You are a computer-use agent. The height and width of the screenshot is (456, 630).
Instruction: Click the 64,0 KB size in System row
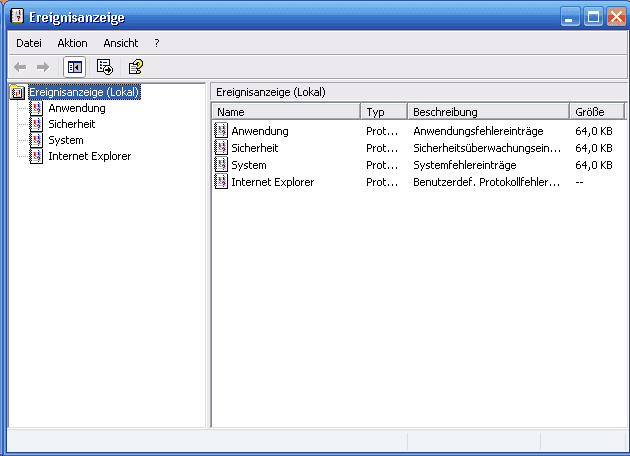point(594,165)
